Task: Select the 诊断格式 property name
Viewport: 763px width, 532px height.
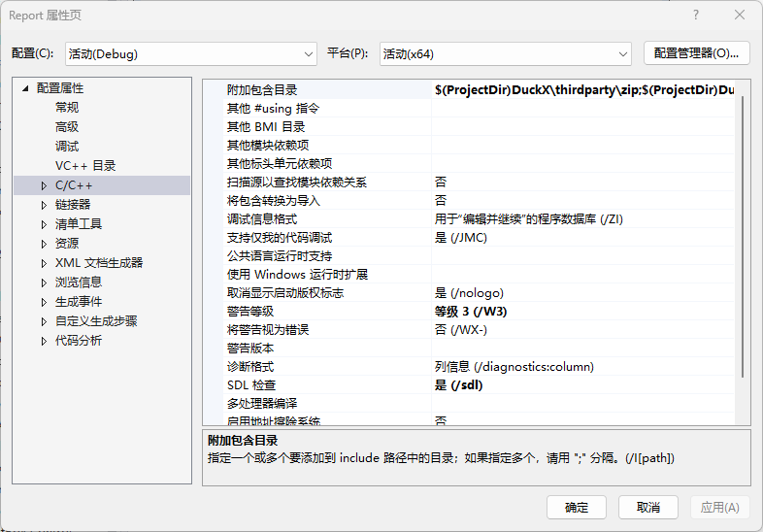Action: click(250, 368)
